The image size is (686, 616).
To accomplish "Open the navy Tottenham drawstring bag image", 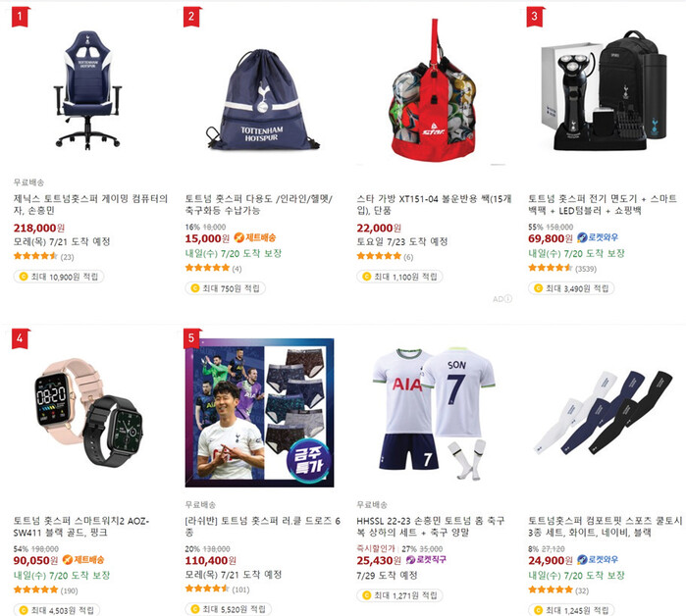I will (x=262, y=101).
